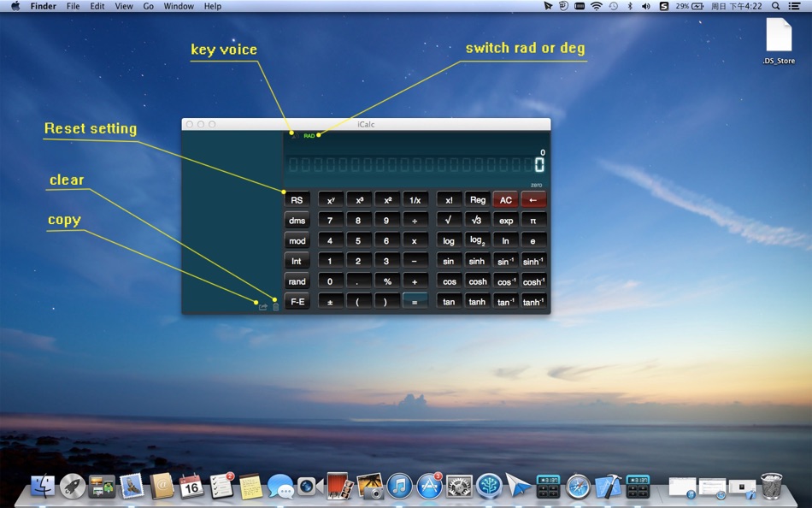Open Safari from the Dock
This screenshot has height=508, width=812.
point(577,487)
